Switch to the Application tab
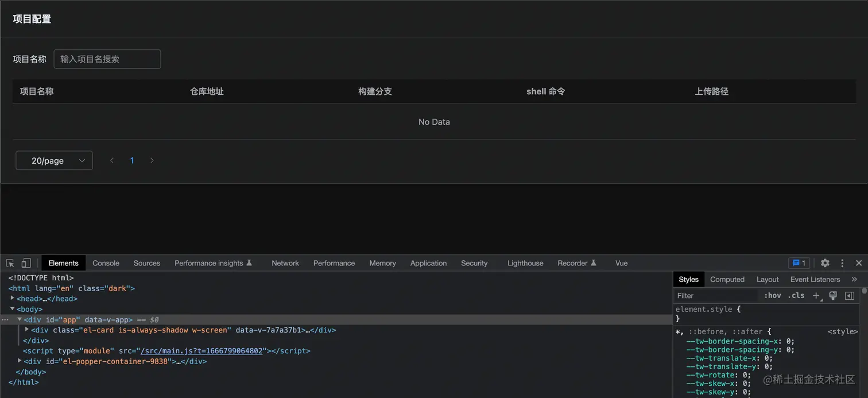 pyautogui.click(x=428, y=263)
